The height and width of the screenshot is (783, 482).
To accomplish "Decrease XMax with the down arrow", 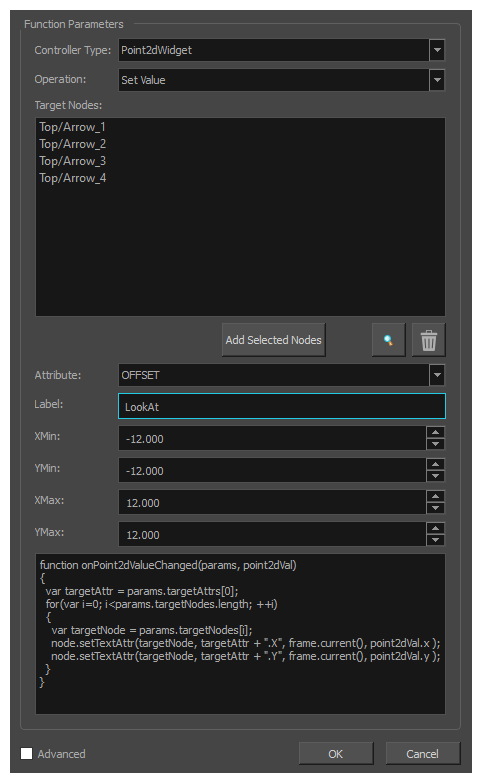I will click(x=436, y=508).
